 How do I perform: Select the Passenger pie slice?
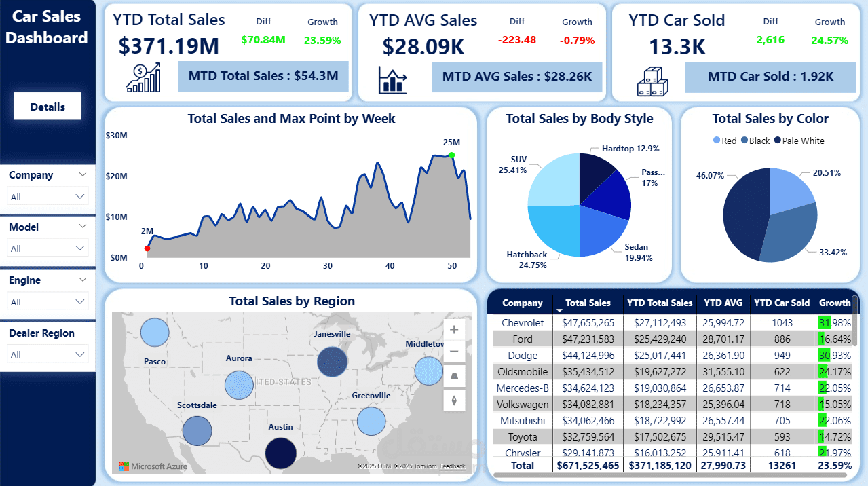click(611, 197)
